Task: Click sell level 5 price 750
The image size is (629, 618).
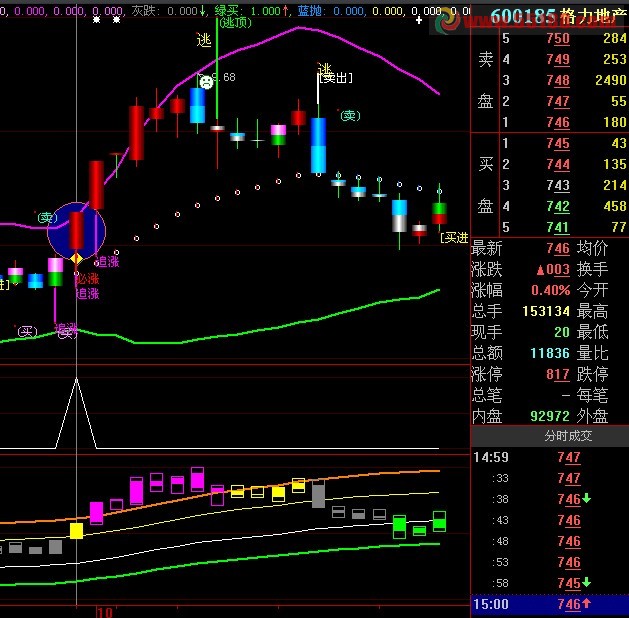Action: pos(558,38)
